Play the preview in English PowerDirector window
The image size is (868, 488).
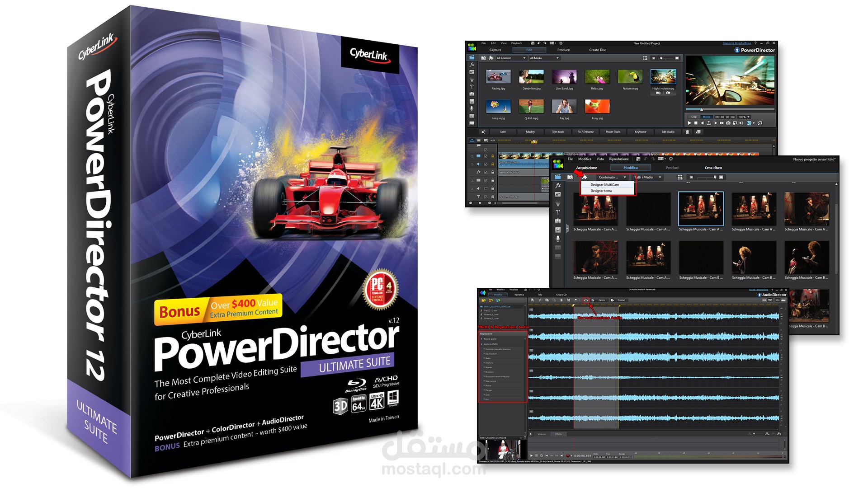689,123
